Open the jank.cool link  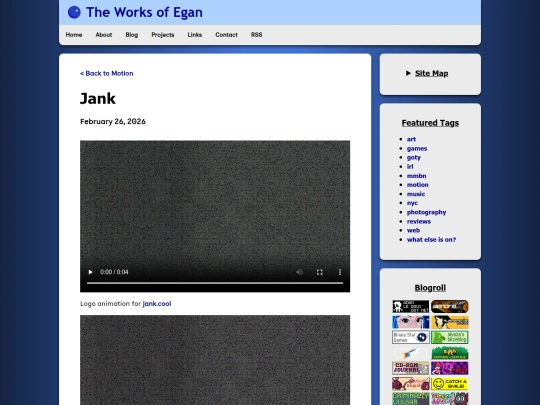point(157,304)
